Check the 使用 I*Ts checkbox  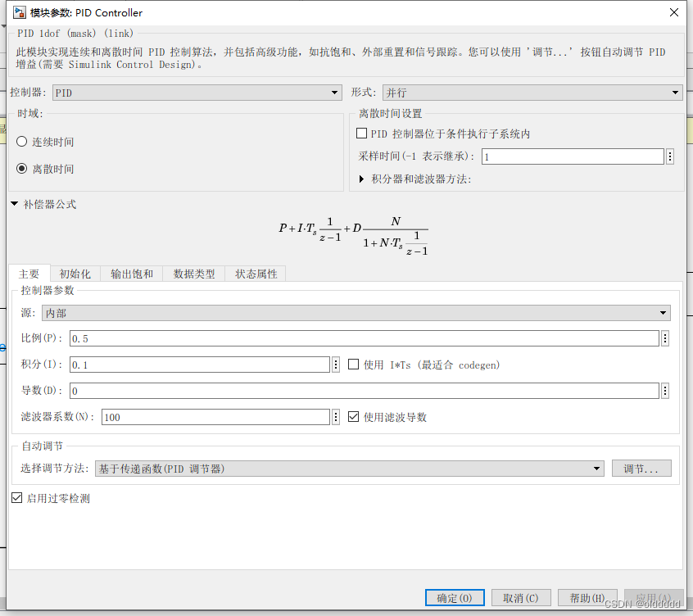(351, 365)
